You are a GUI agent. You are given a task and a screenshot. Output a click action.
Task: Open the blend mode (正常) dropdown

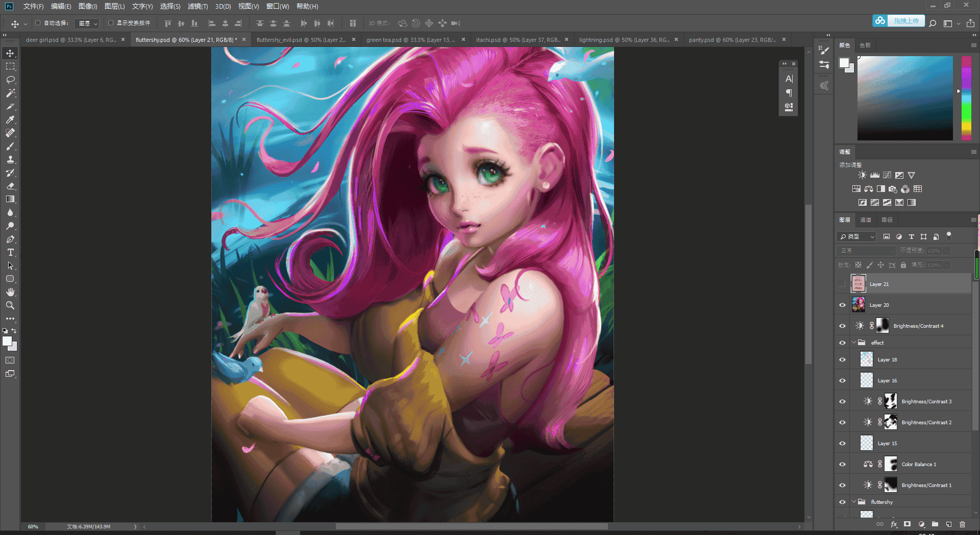click(866, 251)
